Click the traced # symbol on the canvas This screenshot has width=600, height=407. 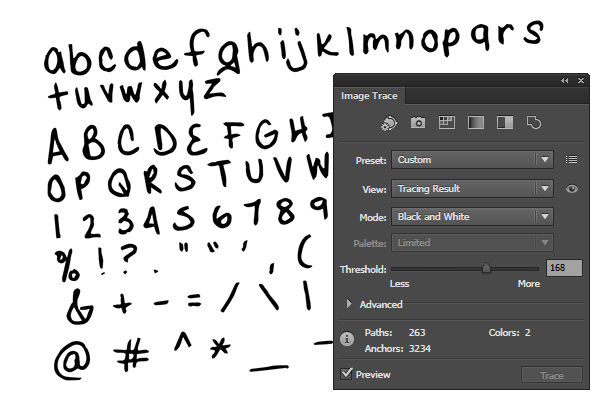pyautogui.click(x=132, y=354)
